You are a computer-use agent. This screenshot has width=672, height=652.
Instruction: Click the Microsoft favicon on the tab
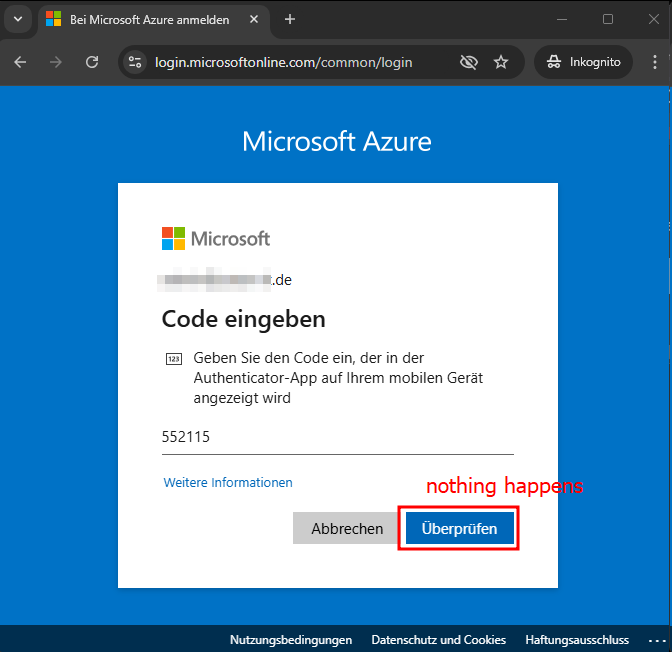(x=54, y=19)
